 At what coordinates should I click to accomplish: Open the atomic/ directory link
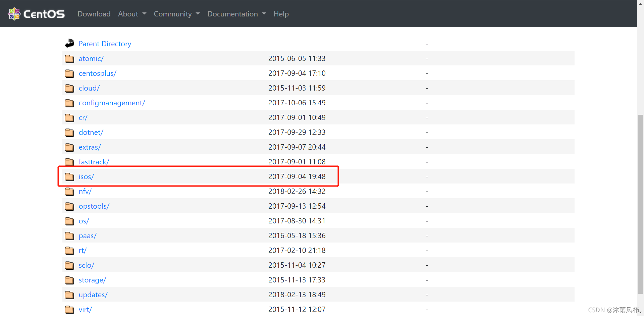pyautogui.click(x=91, y=59)
